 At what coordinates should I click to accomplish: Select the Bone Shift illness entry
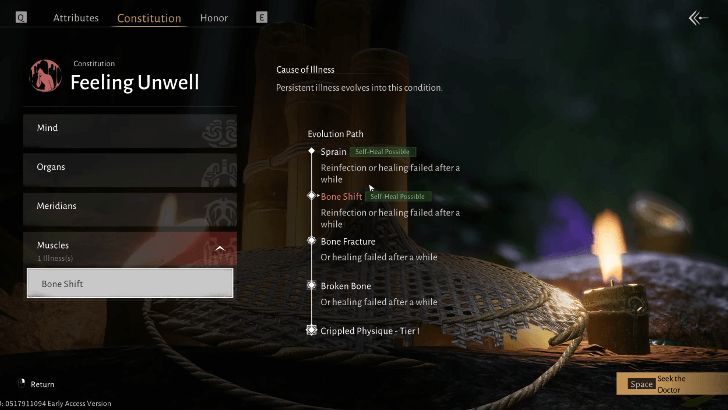[x=130, y=283]
